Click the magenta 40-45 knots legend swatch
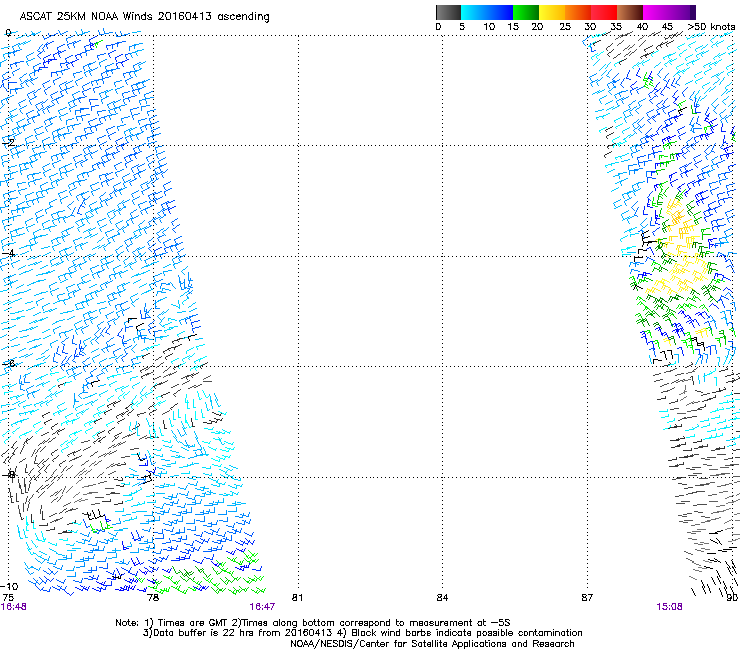Screen dimensions: 740x650 tap(656, 12)
